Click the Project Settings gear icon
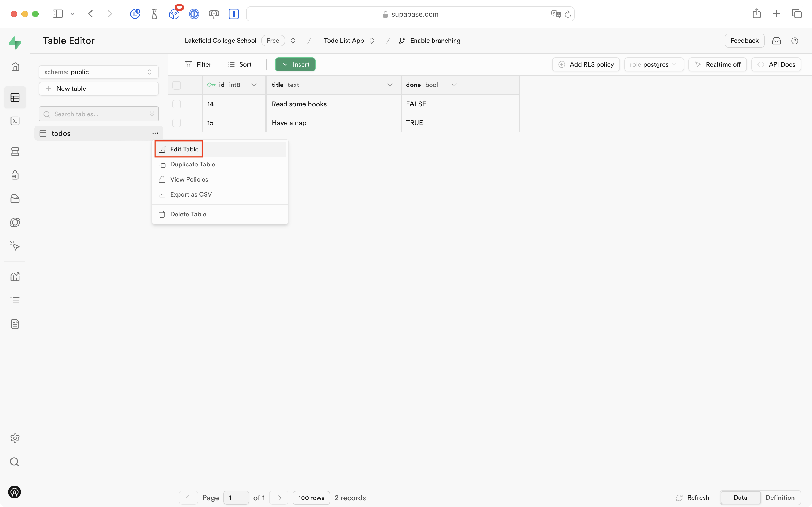 coord(15,438)
